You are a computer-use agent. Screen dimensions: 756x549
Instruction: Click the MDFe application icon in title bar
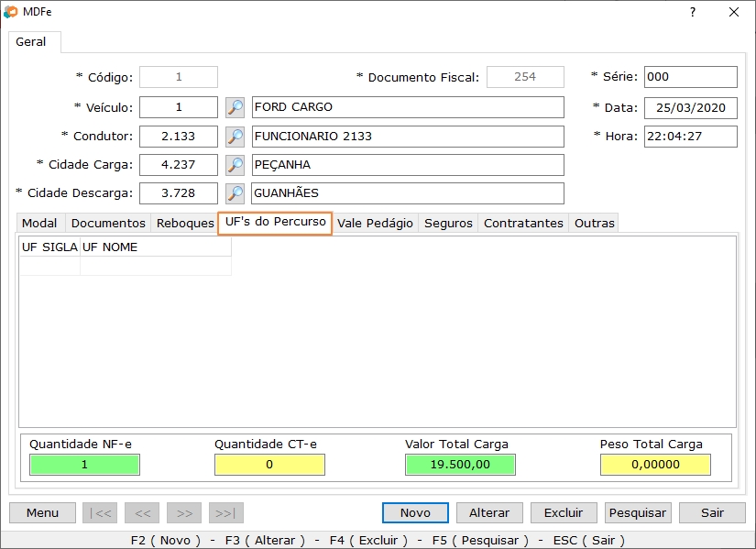pyautogui.click(x=11, y=12)
